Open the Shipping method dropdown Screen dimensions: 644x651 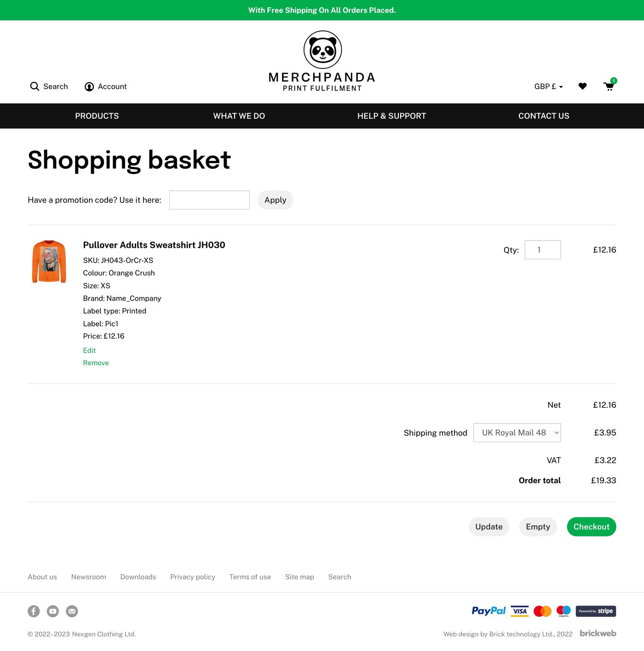517,433
